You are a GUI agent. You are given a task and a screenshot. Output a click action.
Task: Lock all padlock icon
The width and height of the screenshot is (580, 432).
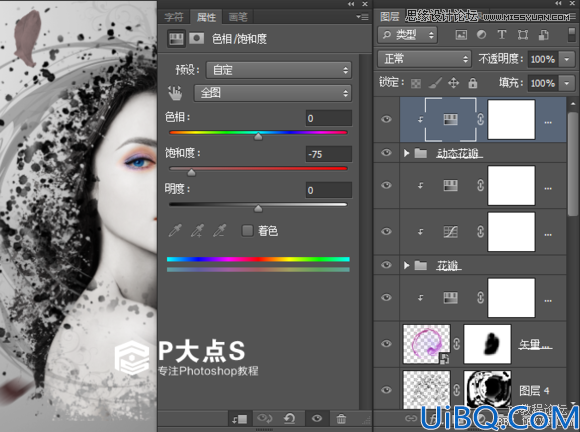pyautogui.click(x=473, y=83)
